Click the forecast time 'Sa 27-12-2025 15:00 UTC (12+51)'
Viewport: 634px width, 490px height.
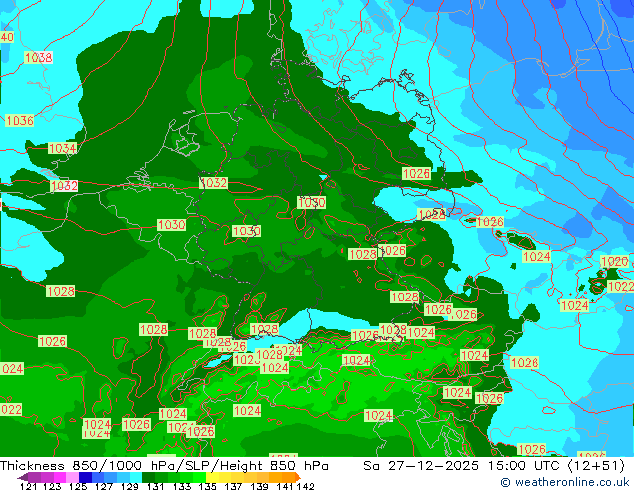494,466
